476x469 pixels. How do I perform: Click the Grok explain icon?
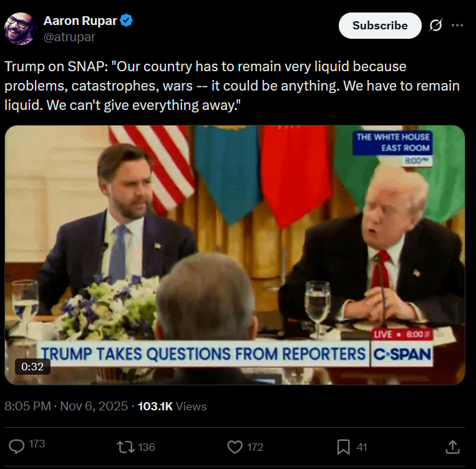tap(436, 26)
